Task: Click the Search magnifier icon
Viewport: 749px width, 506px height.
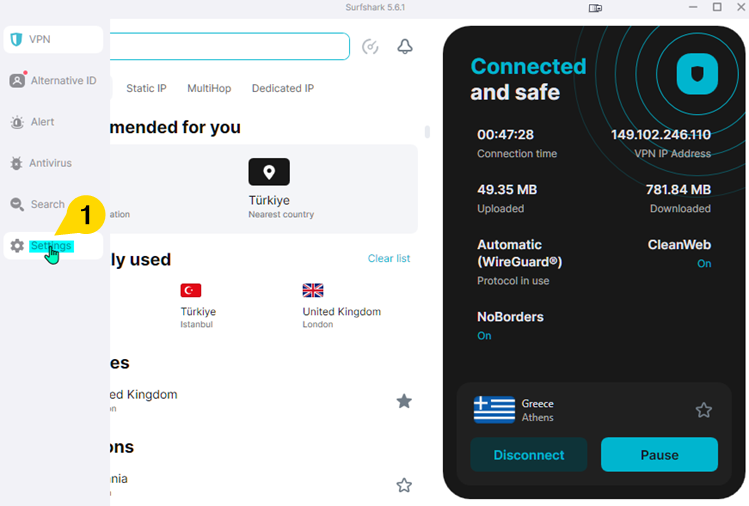Action: pyautogui.click(x=17, y=205)
